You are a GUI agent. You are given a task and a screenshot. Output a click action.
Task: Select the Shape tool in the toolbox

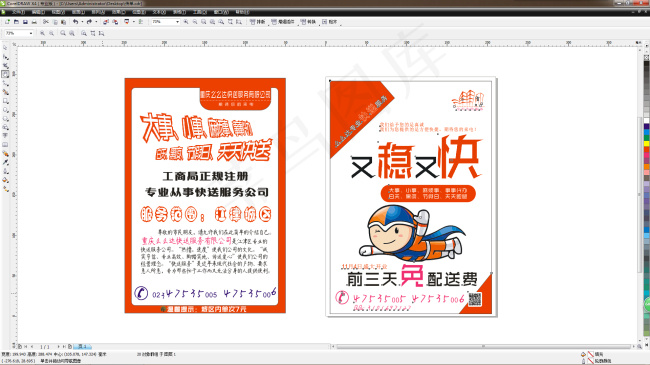[5, 57]
